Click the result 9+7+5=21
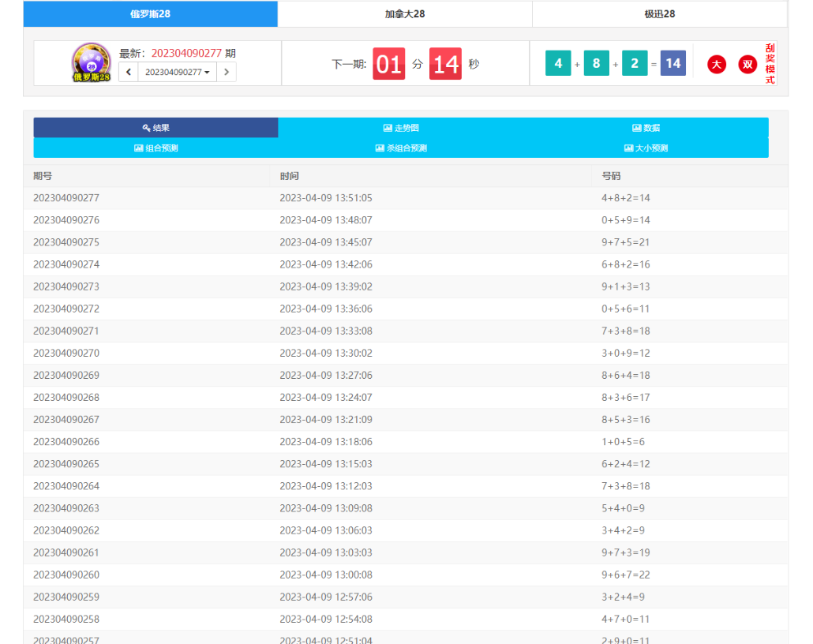 625,242
